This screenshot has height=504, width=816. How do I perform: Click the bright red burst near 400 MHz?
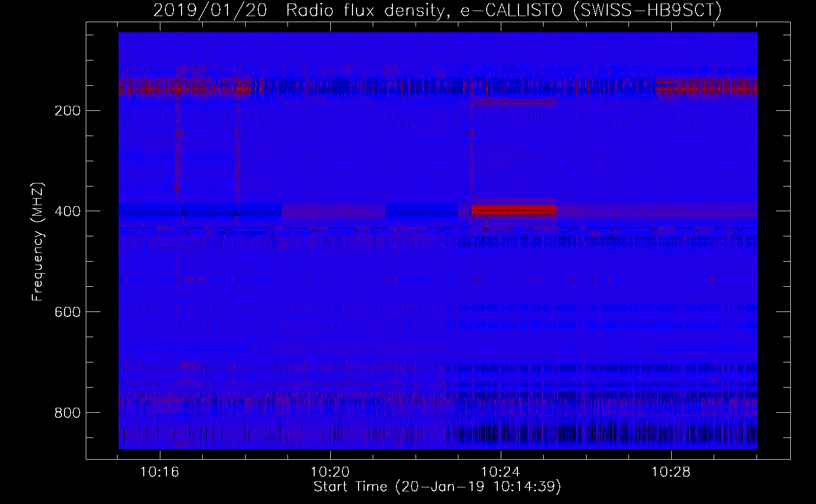(x=514, y=210)
